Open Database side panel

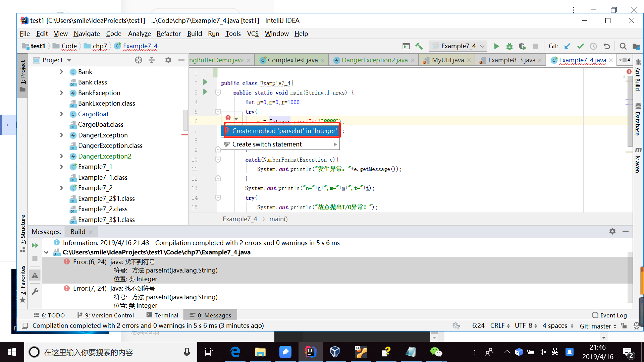pos(638,119)
